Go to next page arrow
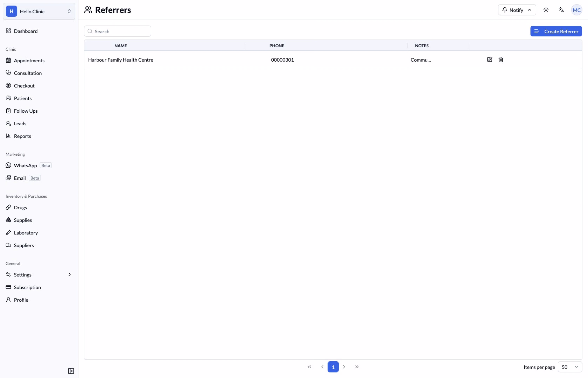 click(344, 367)
